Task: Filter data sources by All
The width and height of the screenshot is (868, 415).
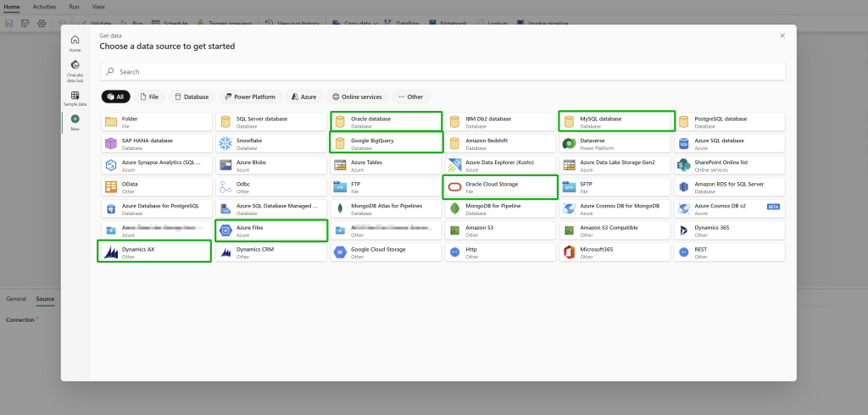Action: 115,97
